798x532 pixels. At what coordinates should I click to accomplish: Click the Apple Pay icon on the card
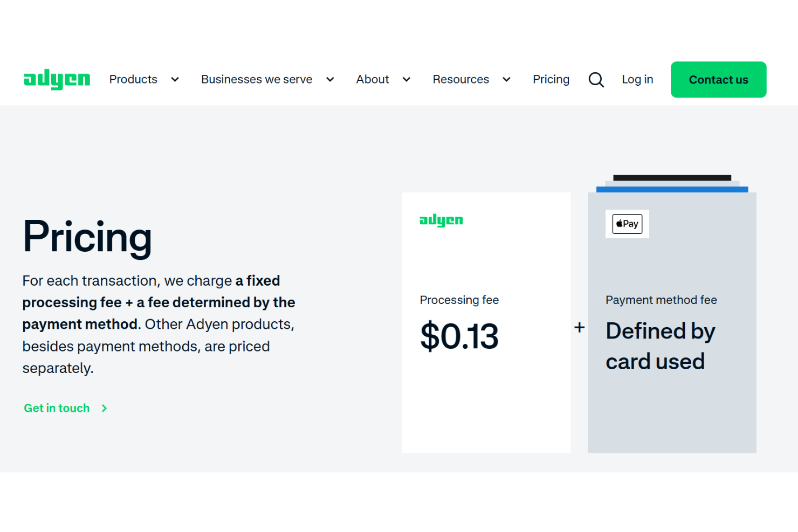[x=627, y=224]
